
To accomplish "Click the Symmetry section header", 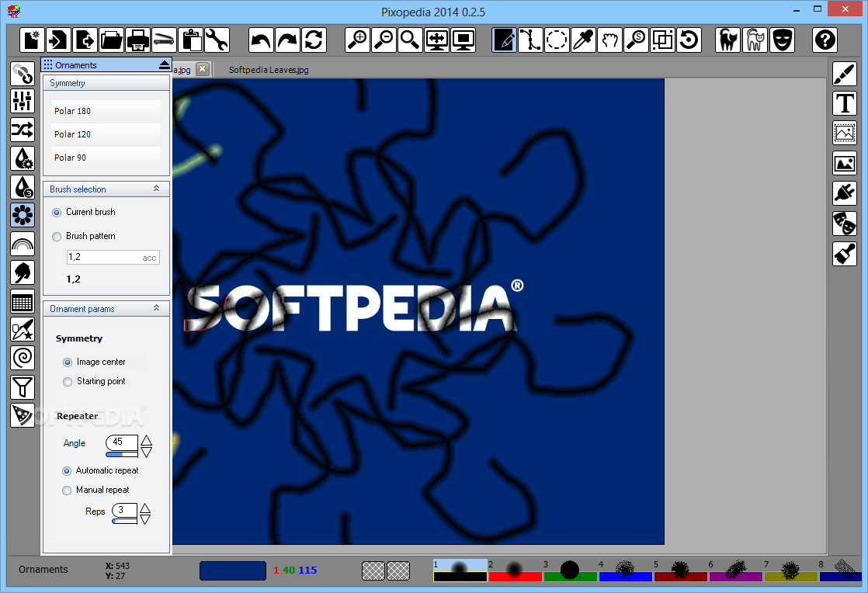I will coord(106,83).
